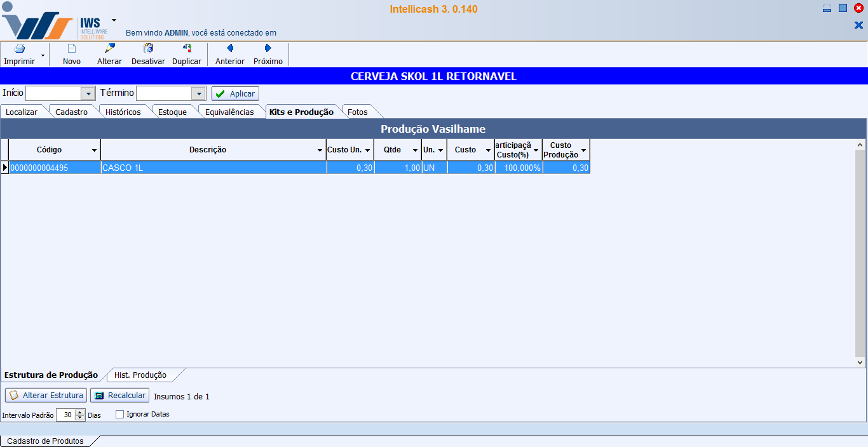
Task: Open the Código column filter arrow
Action: coord(95,150)
